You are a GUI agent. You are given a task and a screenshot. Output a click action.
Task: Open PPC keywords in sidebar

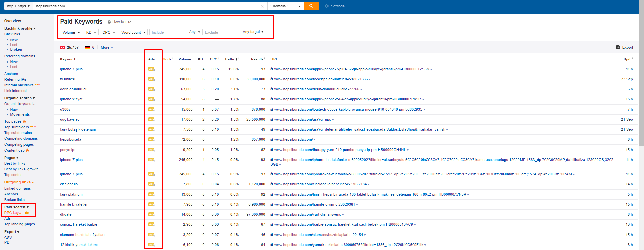16,213
